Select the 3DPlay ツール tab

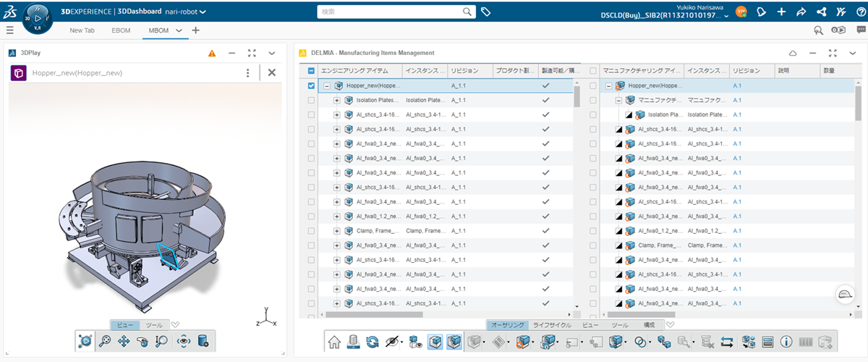point(153,325)
